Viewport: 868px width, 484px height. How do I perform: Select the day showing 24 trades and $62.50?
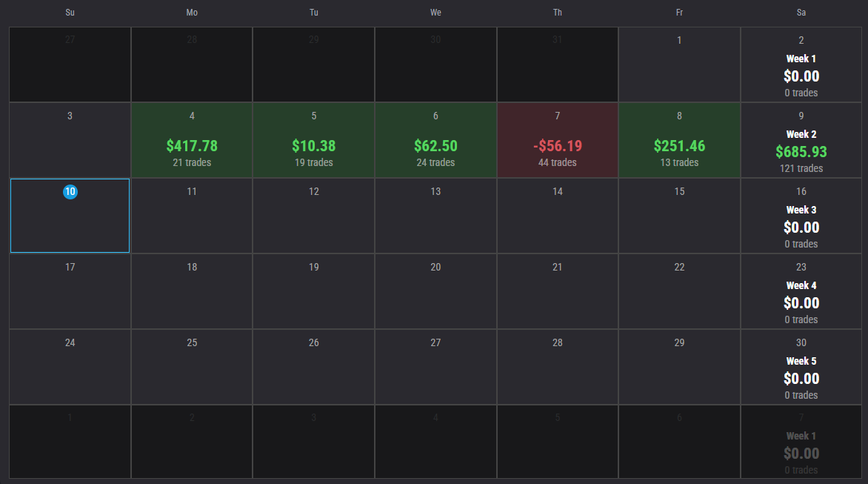tap(435, 139)
